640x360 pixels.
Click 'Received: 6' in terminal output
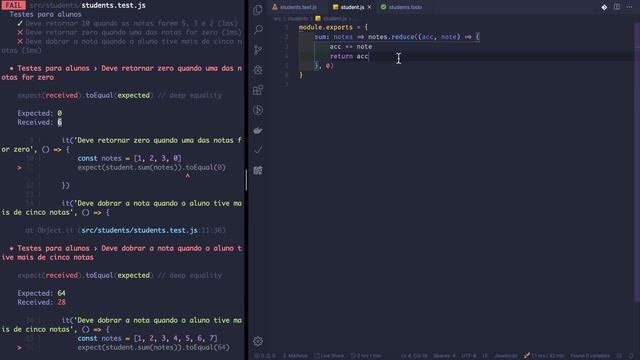click(40, 122)
